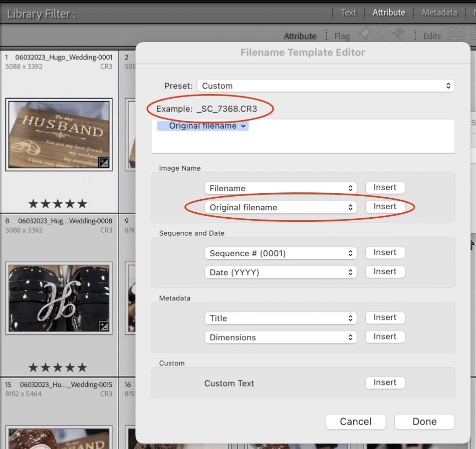Click the third star under photo Wedding-0008
Viewport: 476px width, 449px height.
click(58, 367)
